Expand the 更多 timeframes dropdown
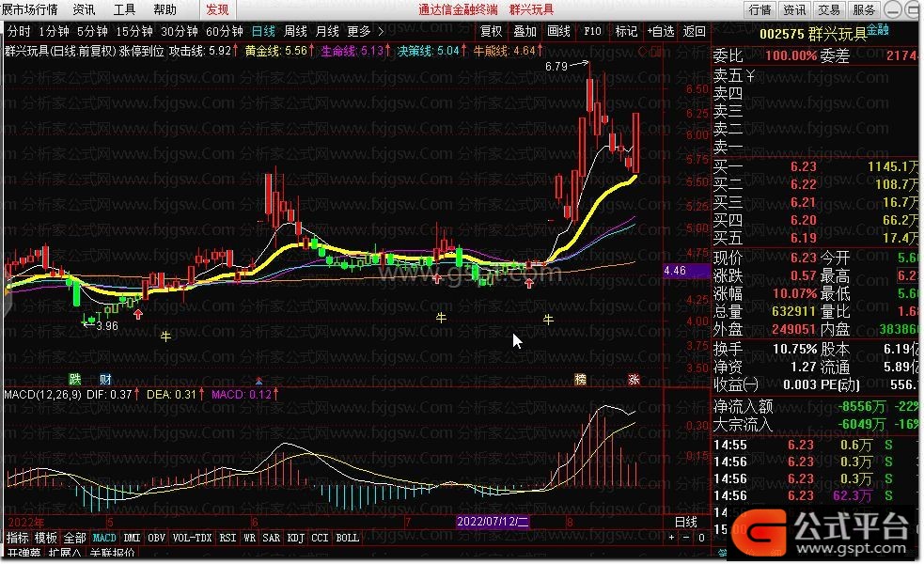The height and width of the screenshot is (564, 924). [366, 31]
